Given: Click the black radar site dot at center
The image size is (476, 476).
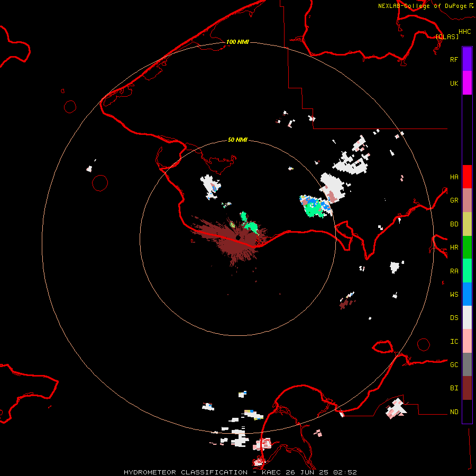Looking at the screenshot, I should point(238,237).
